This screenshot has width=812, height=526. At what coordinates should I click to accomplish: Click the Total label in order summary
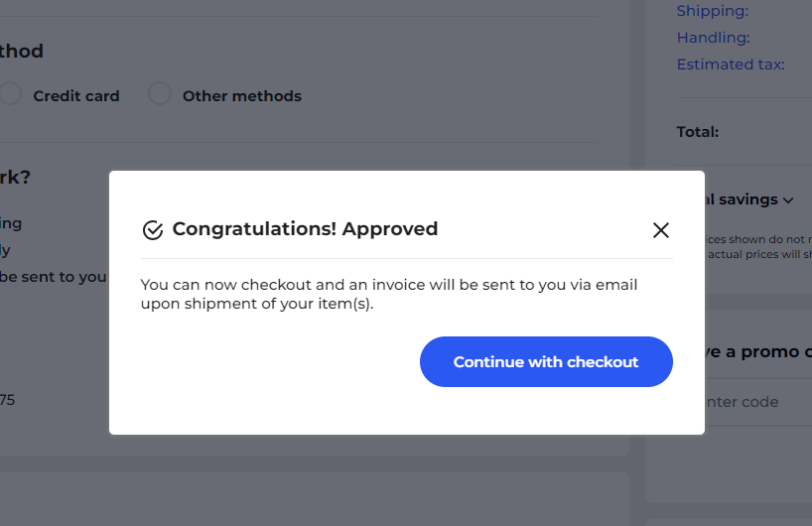(697, 131)
